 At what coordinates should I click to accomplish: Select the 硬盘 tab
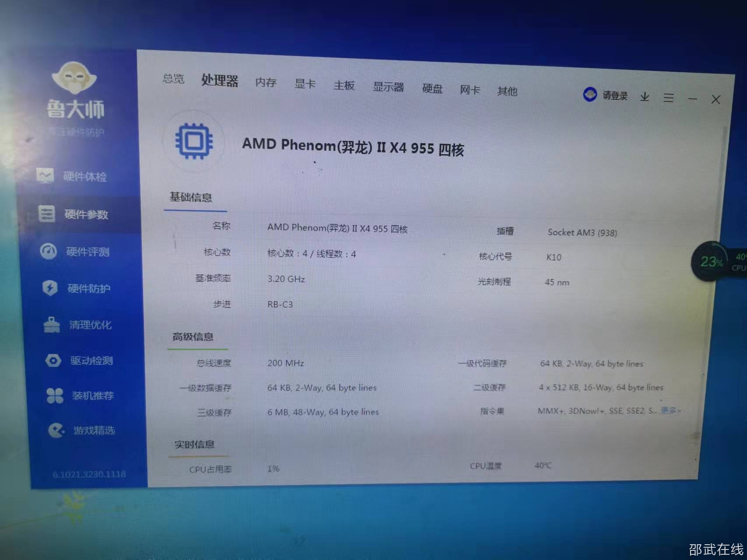[x=432, y=88]
